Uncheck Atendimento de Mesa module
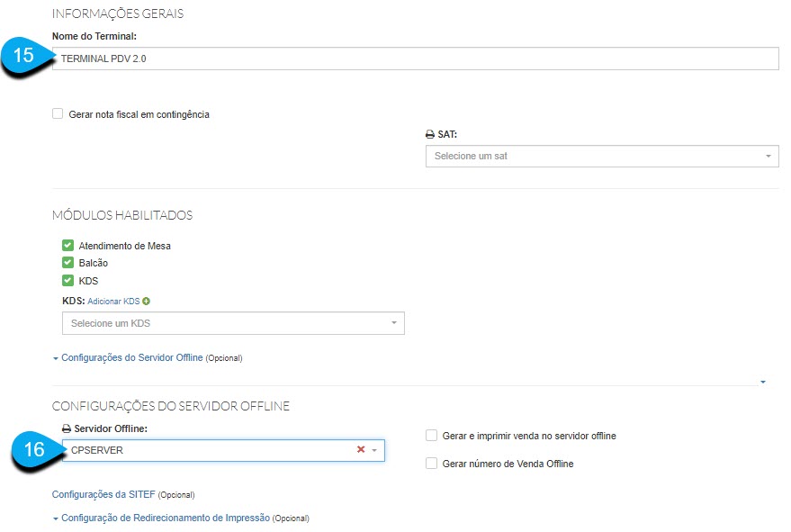This screenshot has height=532, width=791. click(x=67, y=246)
